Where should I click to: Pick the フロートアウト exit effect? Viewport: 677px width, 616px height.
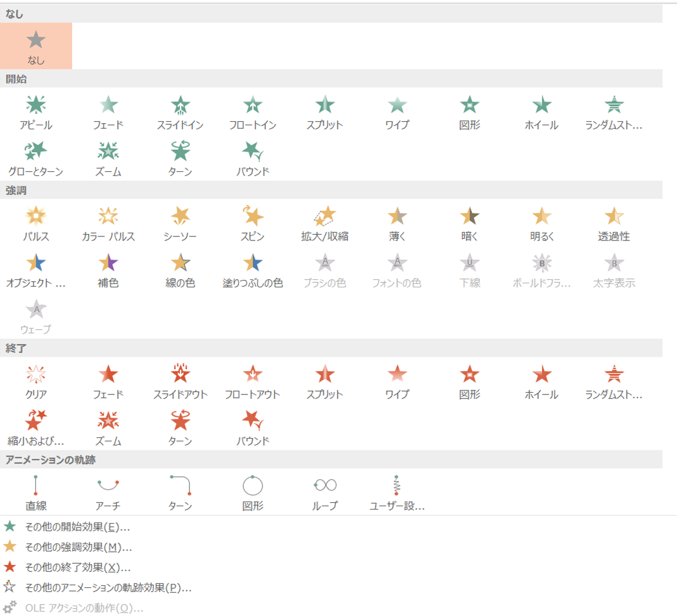click(252, 382)
